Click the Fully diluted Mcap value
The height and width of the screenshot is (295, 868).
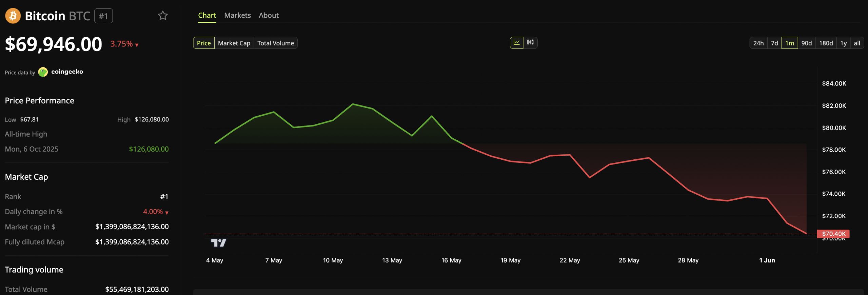pyautogui.click(x=132, y=242)
